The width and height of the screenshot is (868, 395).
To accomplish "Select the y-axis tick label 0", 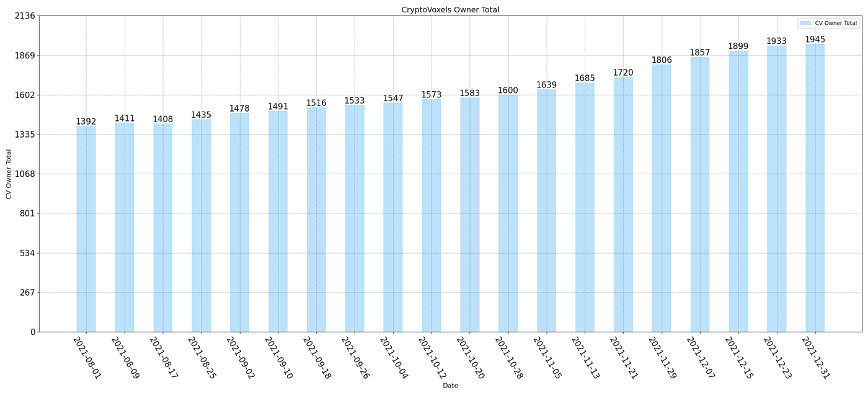I will 32,332.
